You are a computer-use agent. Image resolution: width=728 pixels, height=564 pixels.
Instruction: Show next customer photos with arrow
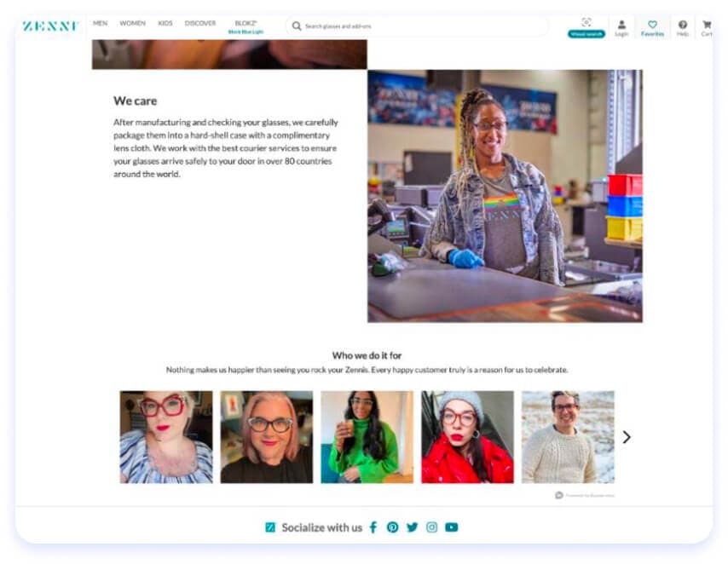pyautogui.click(x=627, y=437)
